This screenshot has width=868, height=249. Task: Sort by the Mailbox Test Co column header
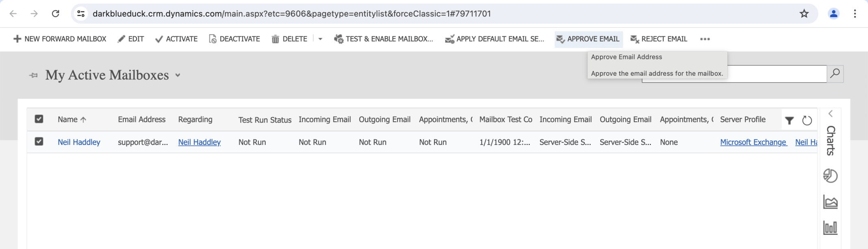pyautogui.click(x=506, y=120)
